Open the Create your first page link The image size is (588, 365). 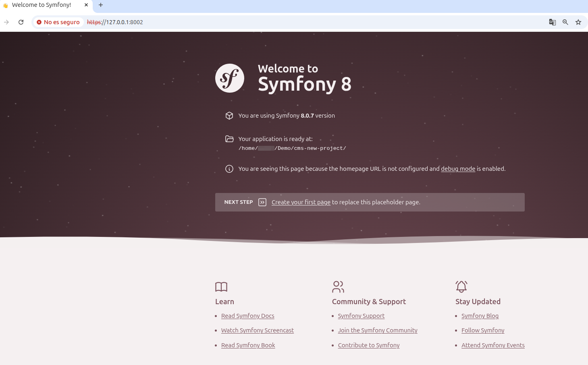[301, 202]
